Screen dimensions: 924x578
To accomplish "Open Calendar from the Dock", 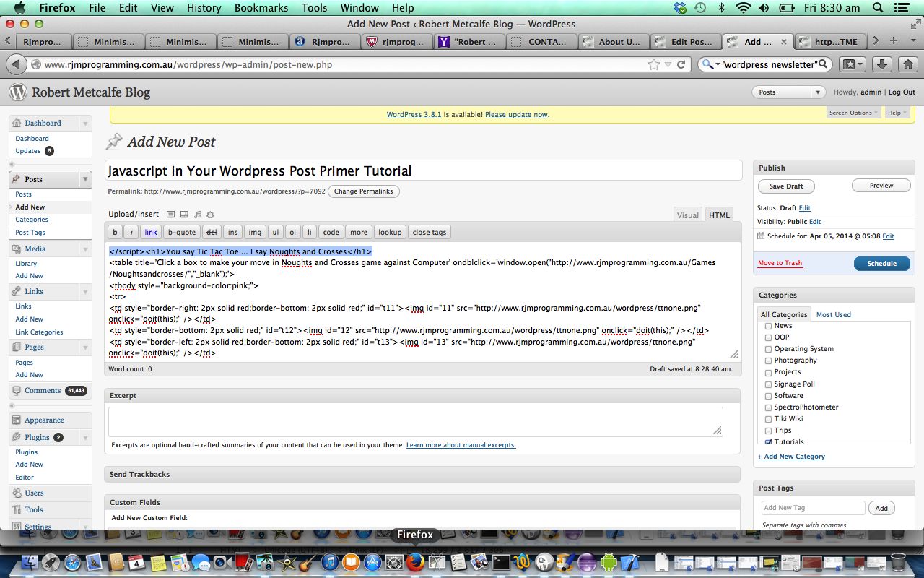I will click(x=136, y=563).
